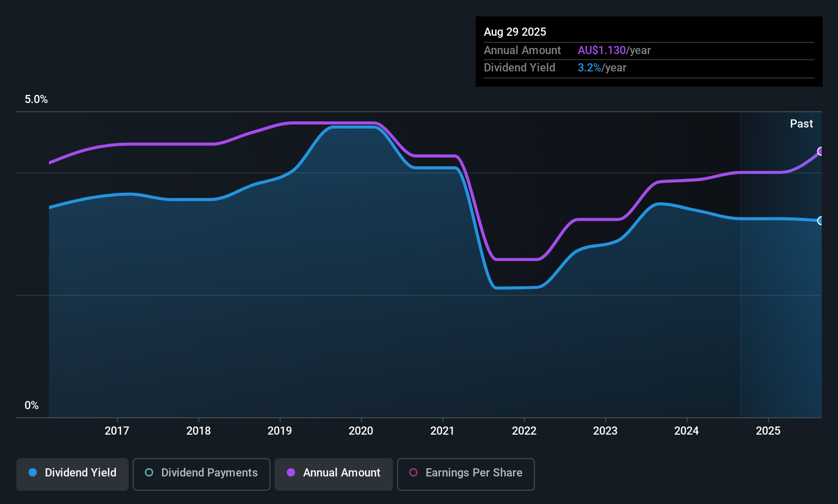Select the 2018 x-axis year label

coord(199,431)
